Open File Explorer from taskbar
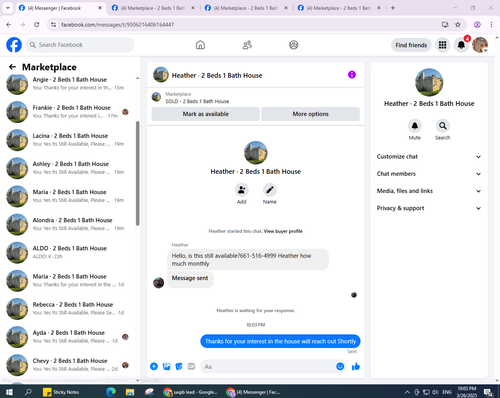 click(x=130, y=392)
